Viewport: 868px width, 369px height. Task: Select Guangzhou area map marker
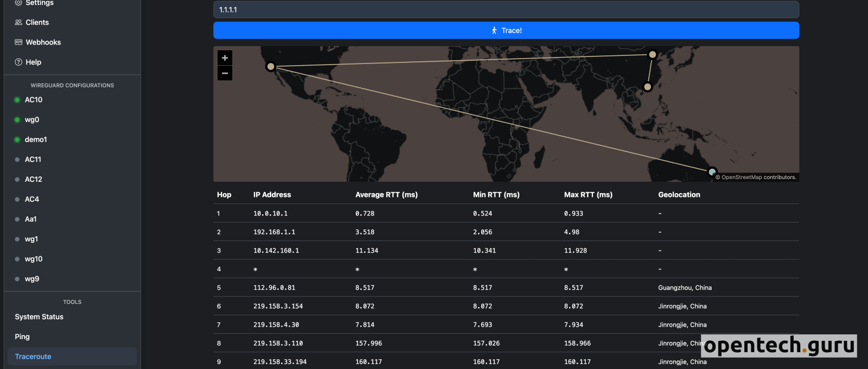647,86
